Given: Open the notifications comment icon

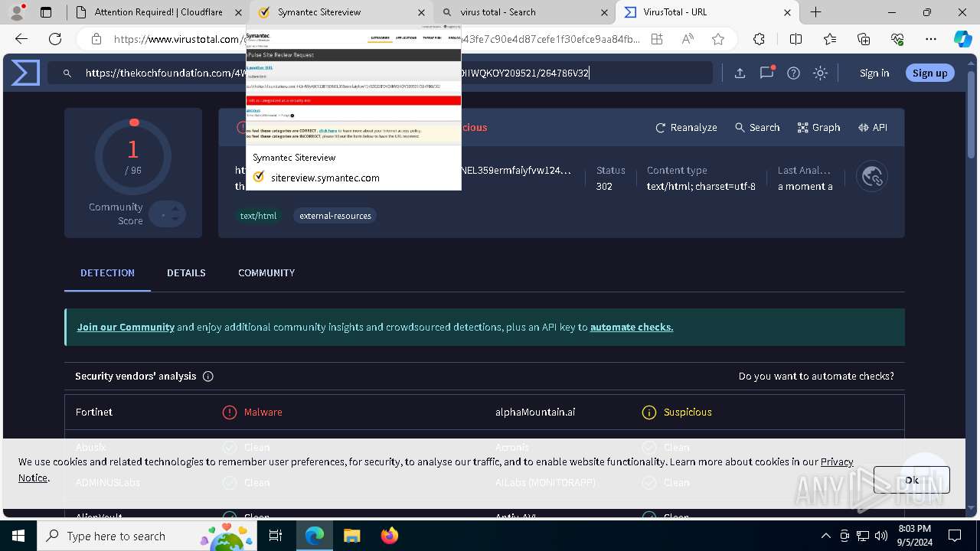Looking at the screenshot, I should click(x=766, y=73).
